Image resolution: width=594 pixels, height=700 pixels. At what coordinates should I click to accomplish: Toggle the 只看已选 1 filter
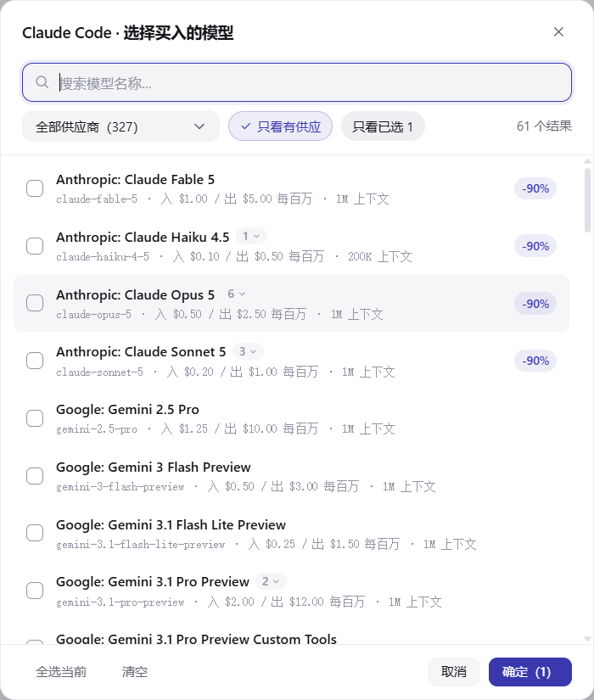pos(383,126)
